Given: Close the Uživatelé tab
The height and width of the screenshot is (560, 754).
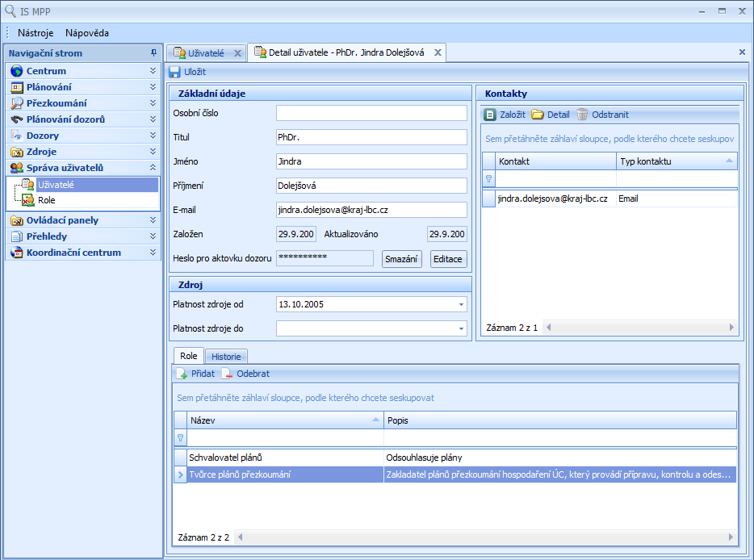Looking at the screenshot, I should pyautogui.click(x=237, y=53).
